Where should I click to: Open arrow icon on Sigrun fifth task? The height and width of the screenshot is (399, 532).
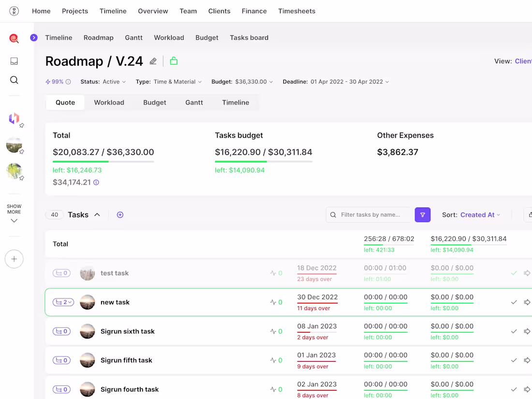coord(527,360)
